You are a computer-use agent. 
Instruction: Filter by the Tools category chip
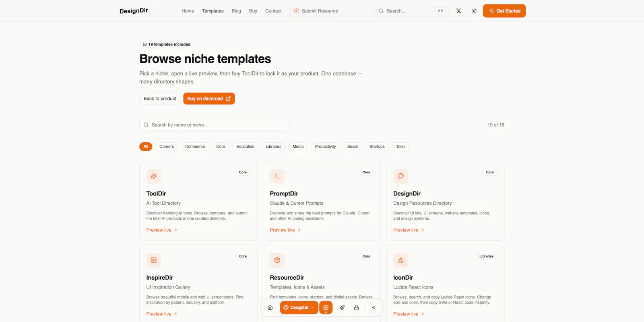pos(400,147)
